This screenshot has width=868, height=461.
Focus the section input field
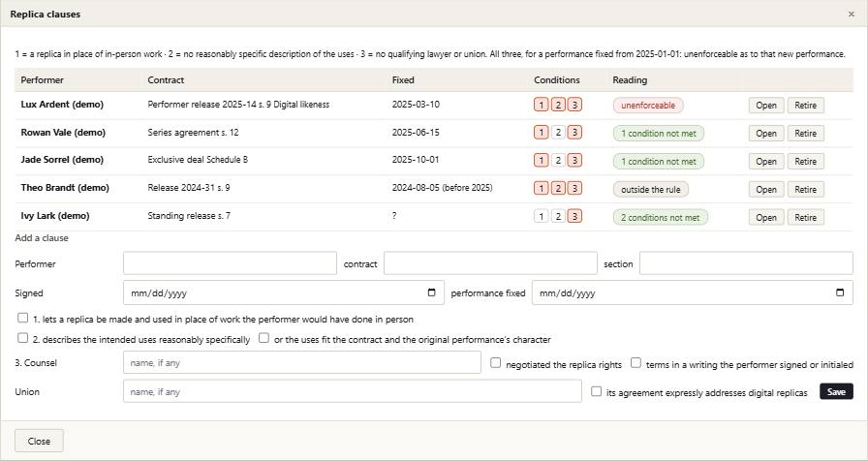pos(746,263)
